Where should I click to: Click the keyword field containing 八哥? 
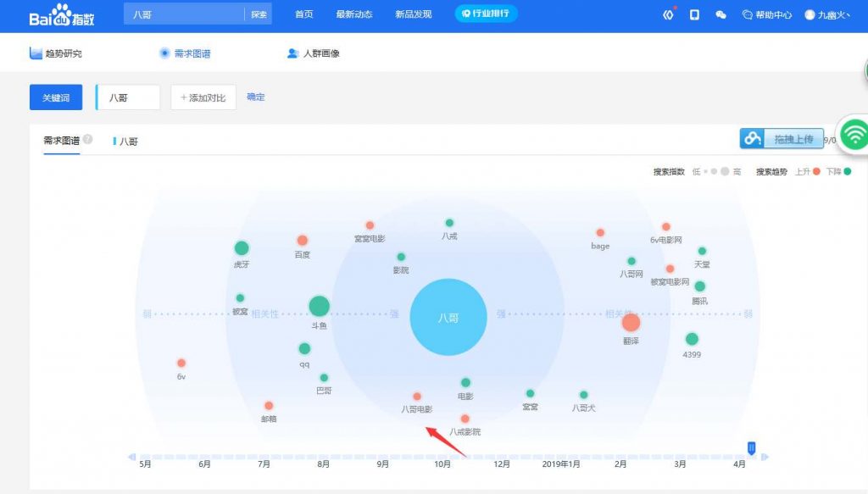point(129,97)
